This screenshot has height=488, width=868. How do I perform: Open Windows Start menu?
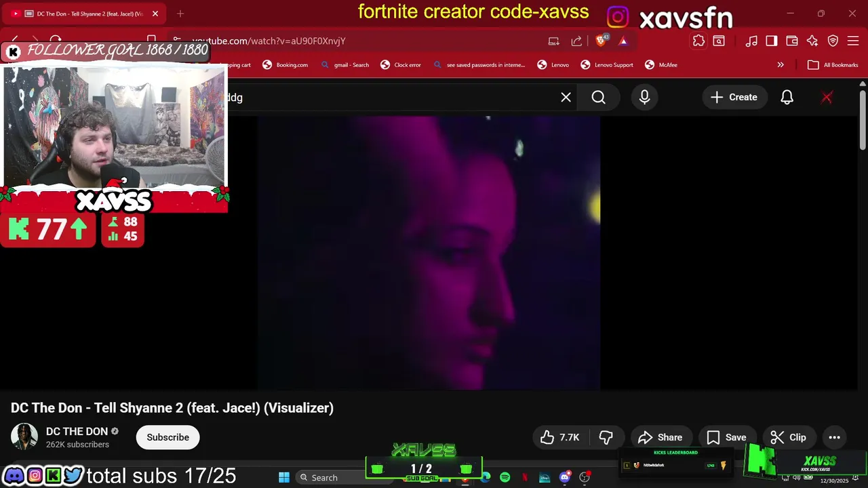coord(284,477)
